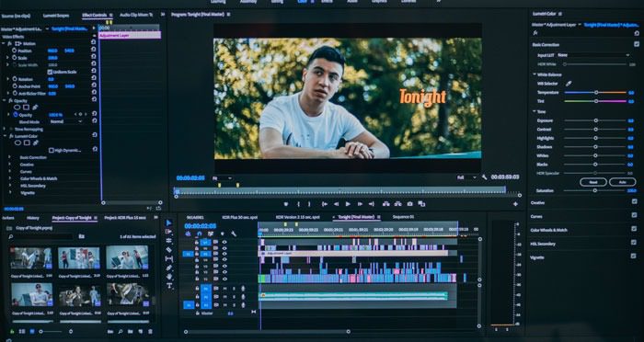Play the program monitor
The width and height of the screenshot is (644, 342).
348,204
